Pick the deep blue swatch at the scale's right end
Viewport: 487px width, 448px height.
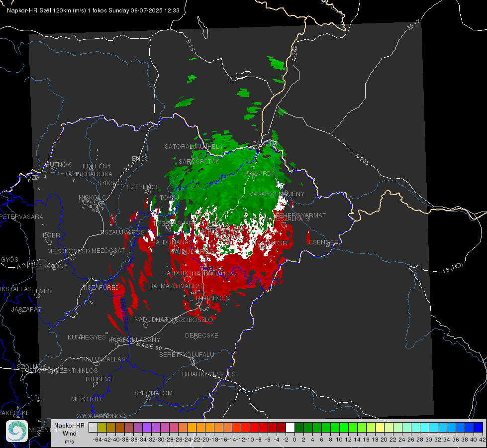[x=479, y=427]
